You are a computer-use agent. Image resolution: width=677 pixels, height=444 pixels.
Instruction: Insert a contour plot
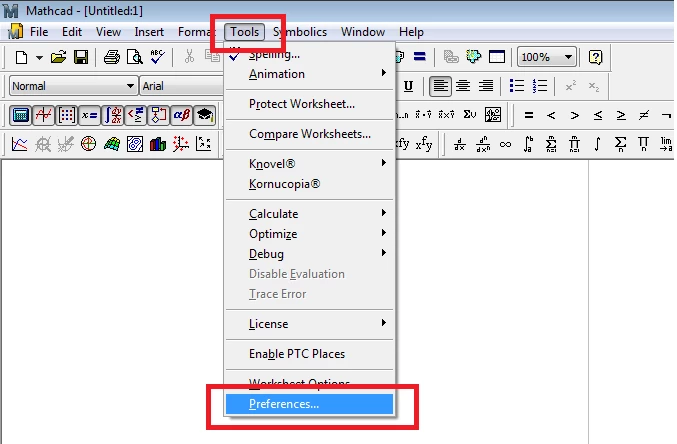tap(135, 144)
